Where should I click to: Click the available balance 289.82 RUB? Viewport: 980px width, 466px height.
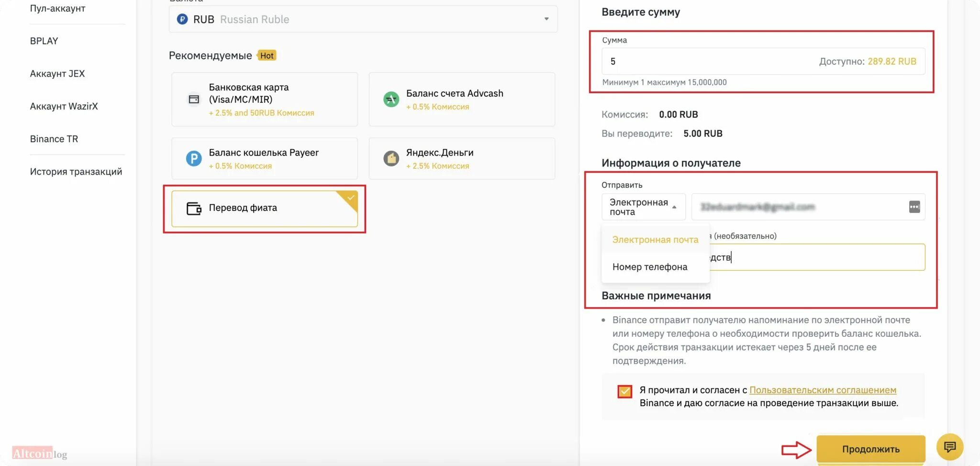click(892, 61)
